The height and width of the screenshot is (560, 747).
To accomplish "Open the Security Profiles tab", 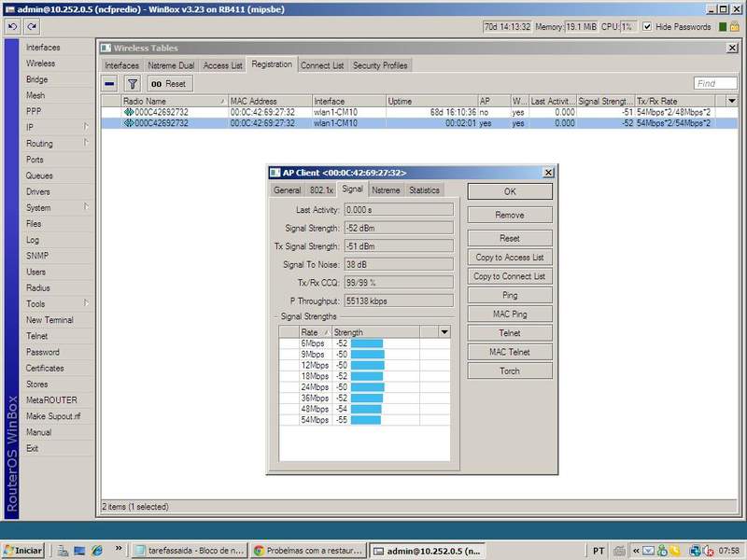I will tap(380, 65).
